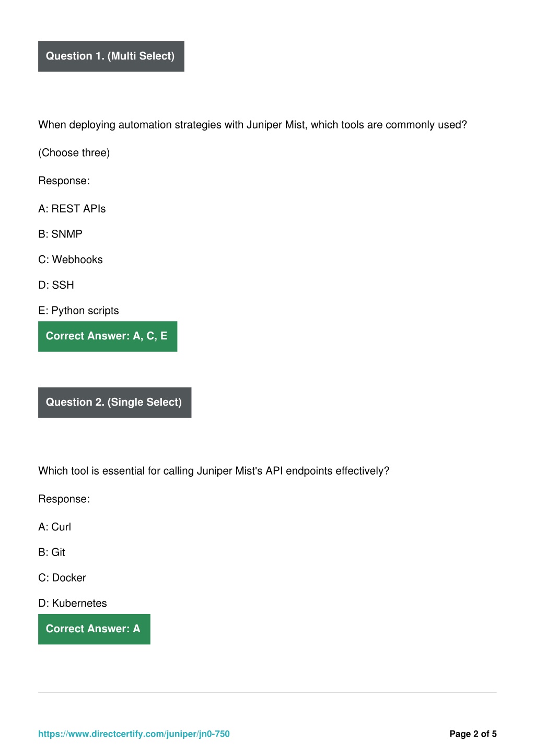Viewport: 535px width, 756px height.
Task: Select answer option A: Curl
Action: [54, 527]
